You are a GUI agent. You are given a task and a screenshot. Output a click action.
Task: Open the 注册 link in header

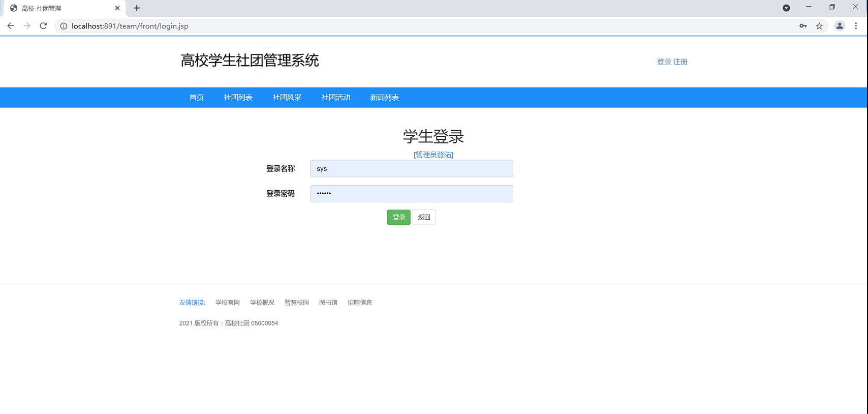[x=680, y=62]
